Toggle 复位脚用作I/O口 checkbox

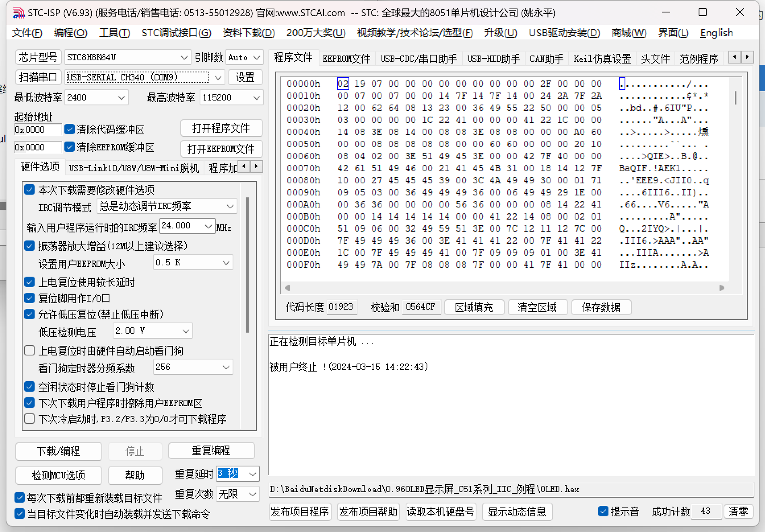coord(29,298)
